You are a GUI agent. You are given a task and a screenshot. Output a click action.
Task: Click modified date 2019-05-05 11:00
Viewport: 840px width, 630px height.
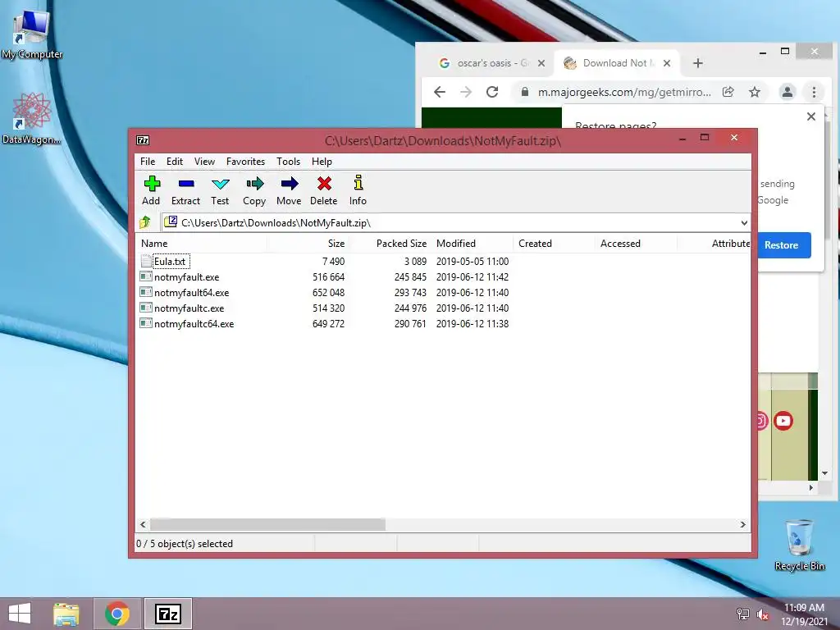click(472, 262)
